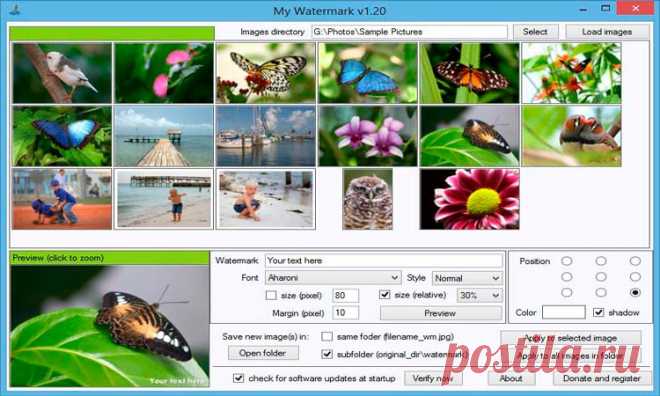The width and height of the screenshot is (660, 396).
Task: Expand the Style dropdown set to Normal
Action: [467, 278]
